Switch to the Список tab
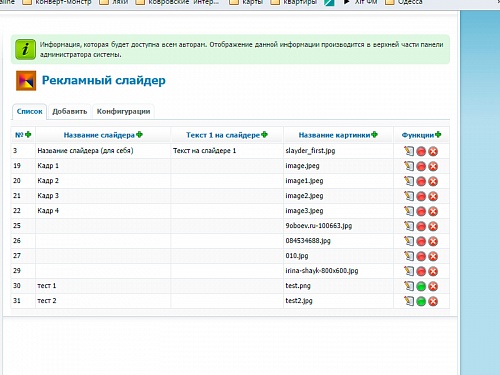 (x=30, y=112)
